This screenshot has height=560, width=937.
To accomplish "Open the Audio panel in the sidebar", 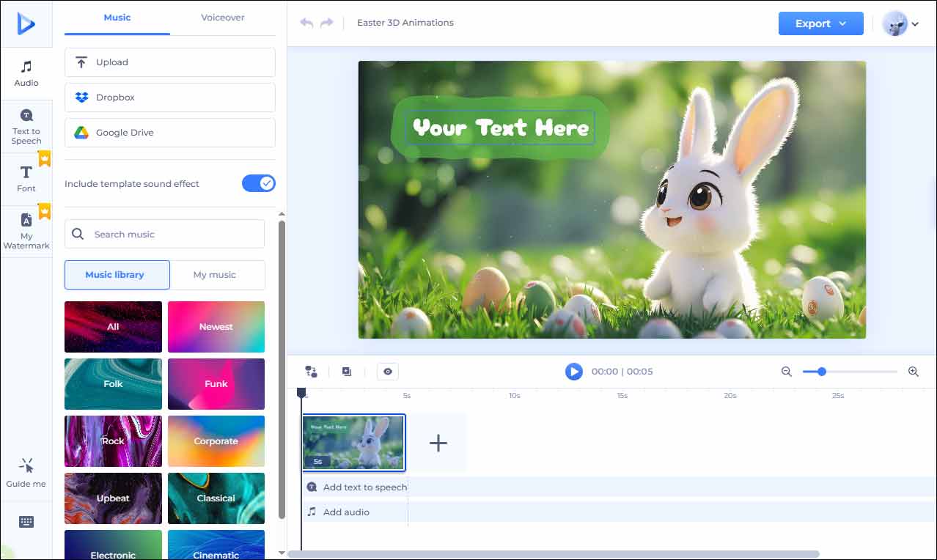I will (26, 71).
